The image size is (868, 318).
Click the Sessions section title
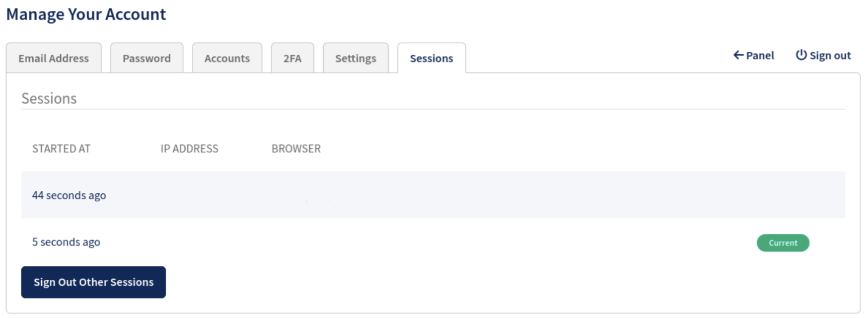click(49, 98)
